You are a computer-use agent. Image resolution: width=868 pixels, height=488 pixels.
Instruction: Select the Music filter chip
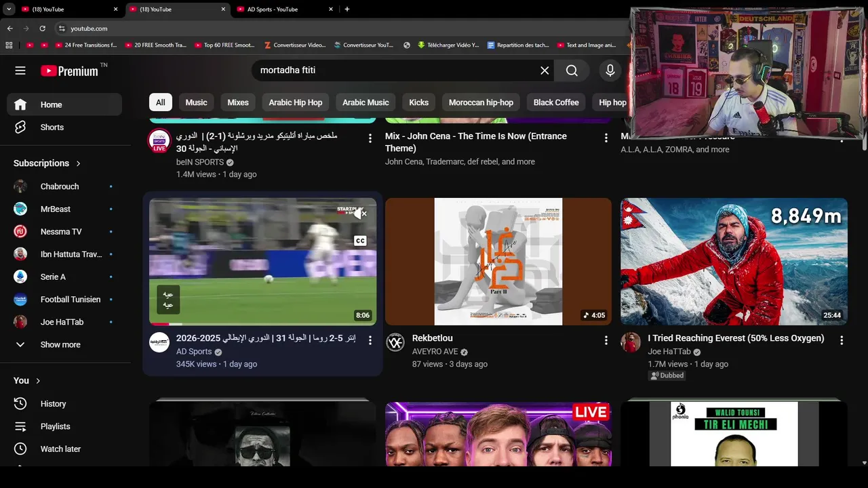click(x=196, y=102)
